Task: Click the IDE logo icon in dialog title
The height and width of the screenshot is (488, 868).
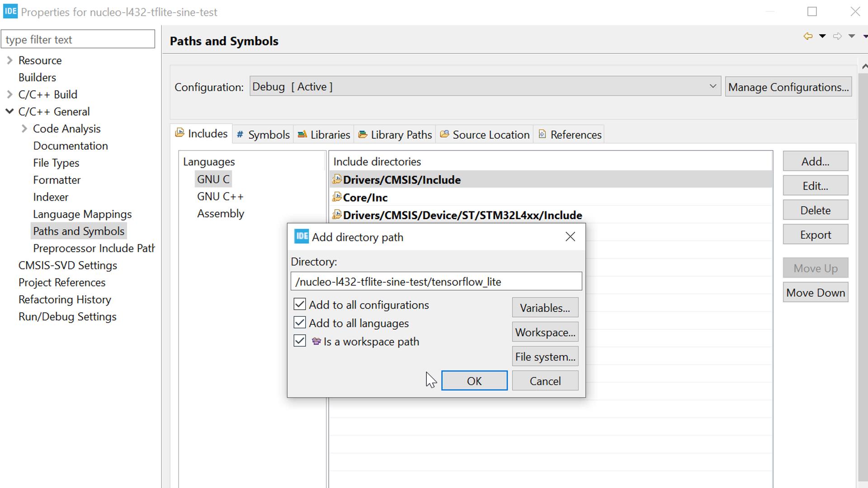Action: 302,237
